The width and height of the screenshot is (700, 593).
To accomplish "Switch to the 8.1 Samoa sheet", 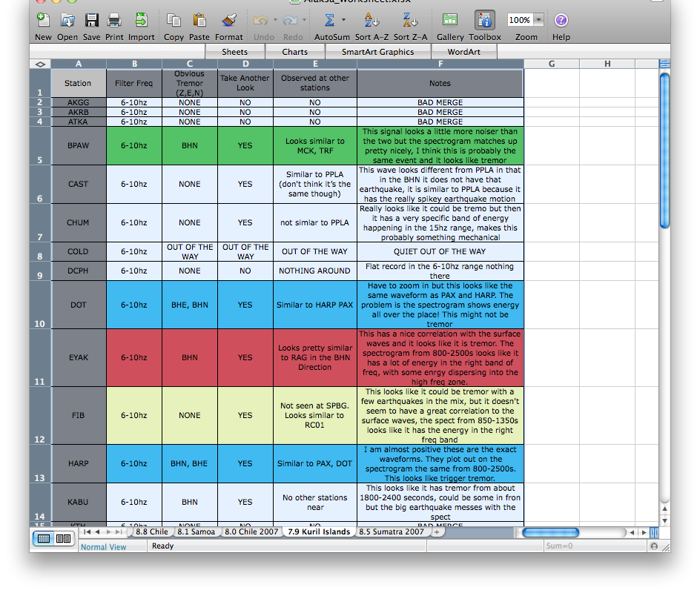I will 196,532.
